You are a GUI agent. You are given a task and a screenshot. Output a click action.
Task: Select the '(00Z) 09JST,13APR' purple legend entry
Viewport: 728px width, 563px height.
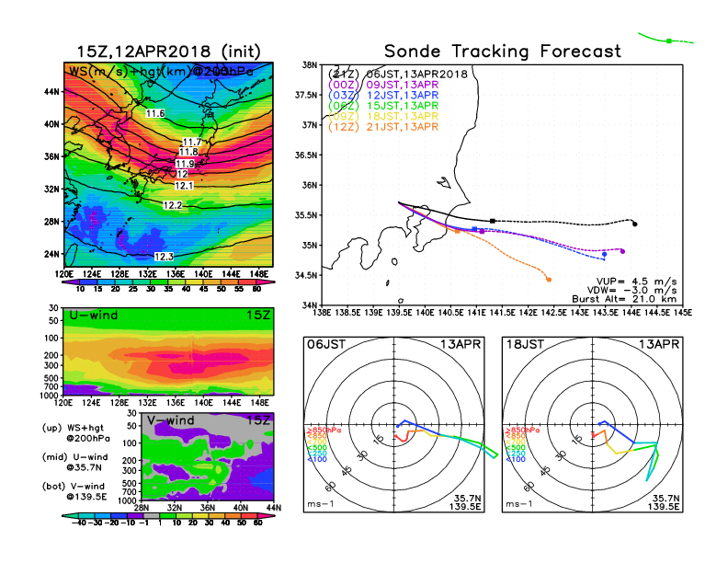pyautogui.click(x=383, y=85)
